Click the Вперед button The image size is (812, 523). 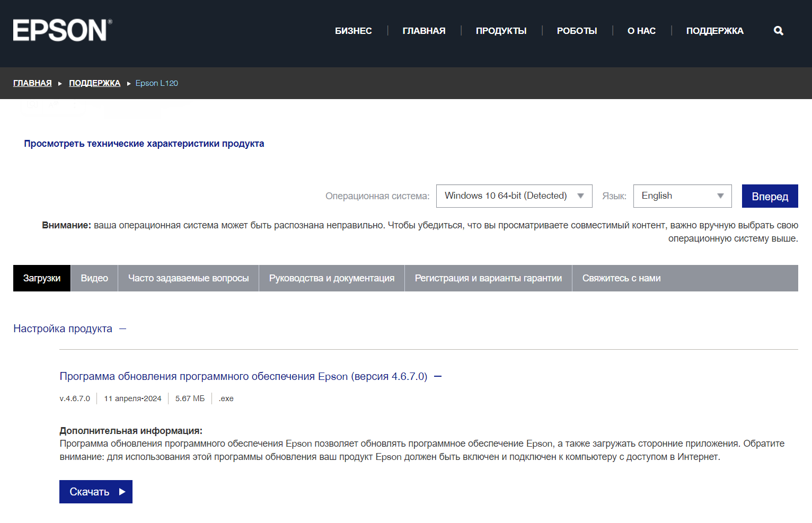pyautogui.click(x=770, y=196)
